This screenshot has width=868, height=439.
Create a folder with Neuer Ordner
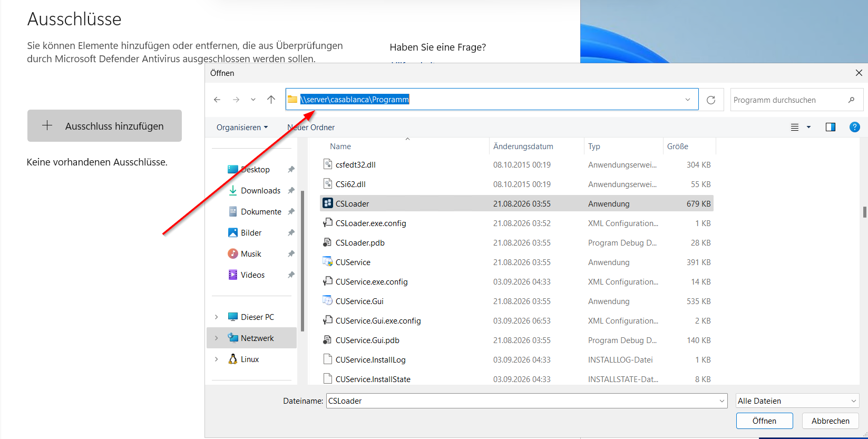(311, 127)
